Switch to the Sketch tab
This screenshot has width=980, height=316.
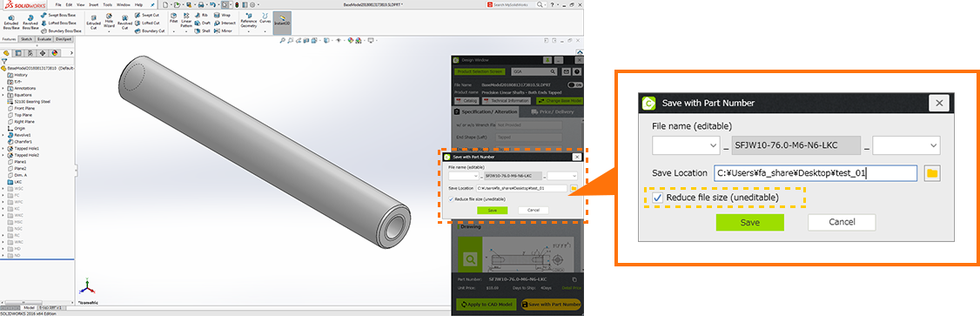[x=26, y=39]
